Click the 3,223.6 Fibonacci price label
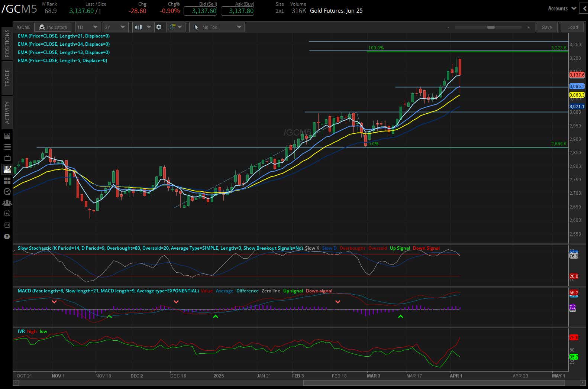Image resolution: width=588 pixels, height=389 pixels. tap(559, 48)
